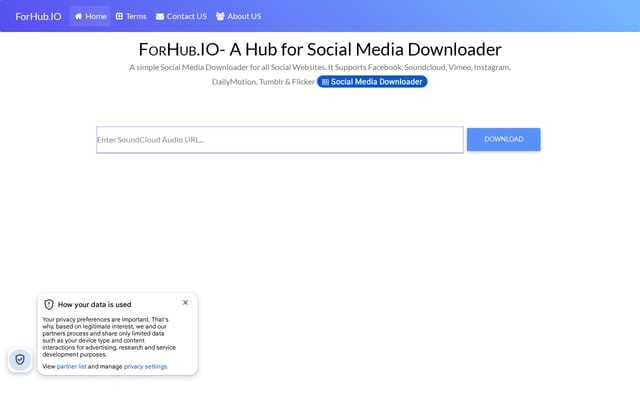Click the Terms icon in navbar
Viewport: 640px width, 400px height.
pos(119,16)
